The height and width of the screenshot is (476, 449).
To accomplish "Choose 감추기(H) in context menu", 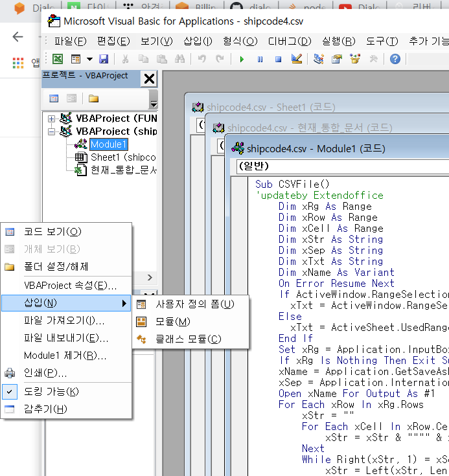I will [x=67, y=409].
